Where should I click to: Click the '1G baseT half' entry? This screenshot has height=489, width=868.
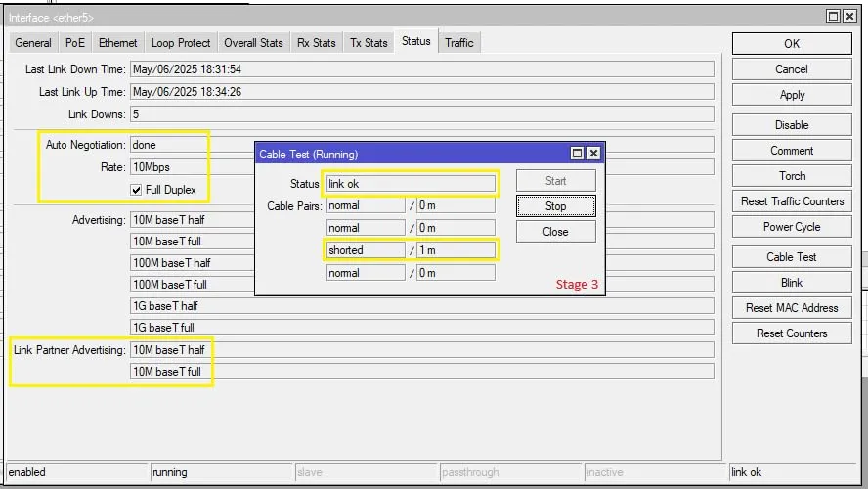click(x=422, y=306)
